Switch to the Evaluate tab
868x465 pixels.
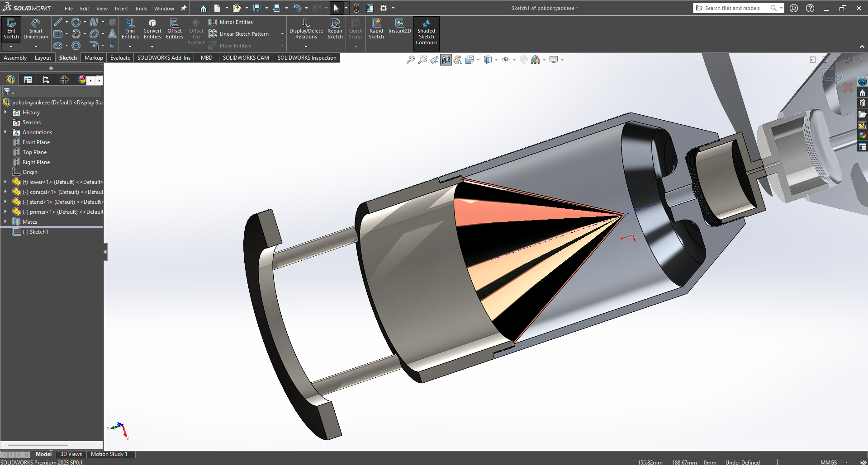[x=120, y=58]
